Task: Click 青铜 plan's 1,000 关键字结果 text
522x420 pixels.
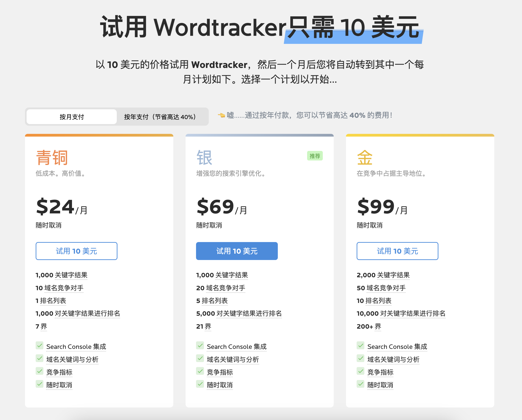Action: [x=62, y=275]
